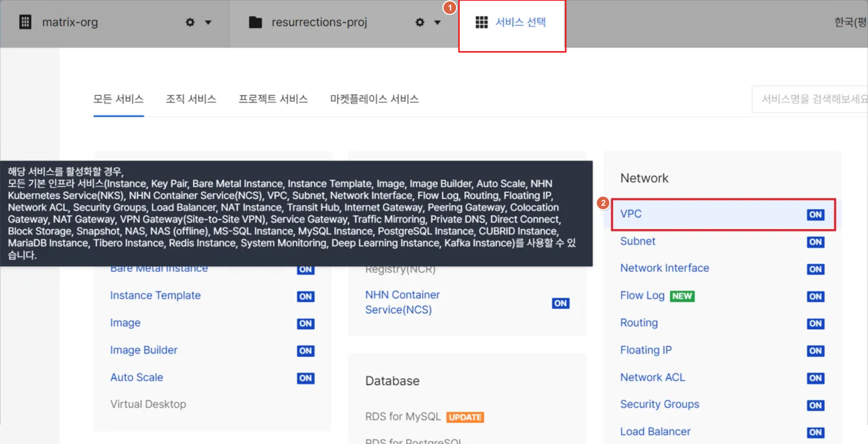
Task: Expand the resurrections-proj project dropdown arrow
Action: click(438, 23)
